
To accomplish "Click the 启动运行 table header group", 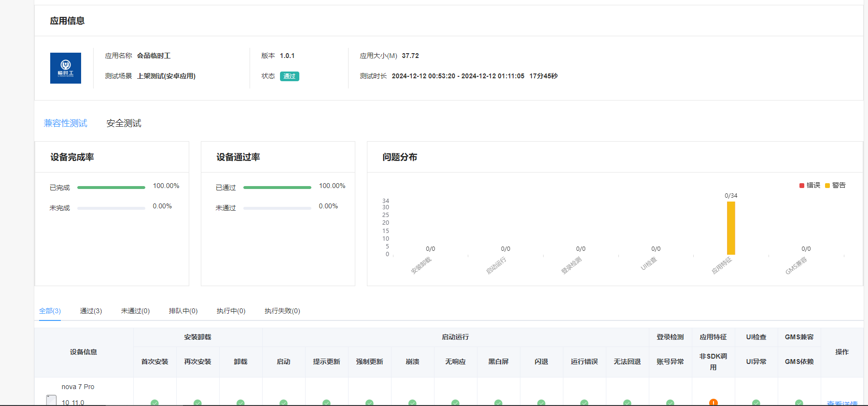I will click(x=455, y=337).
